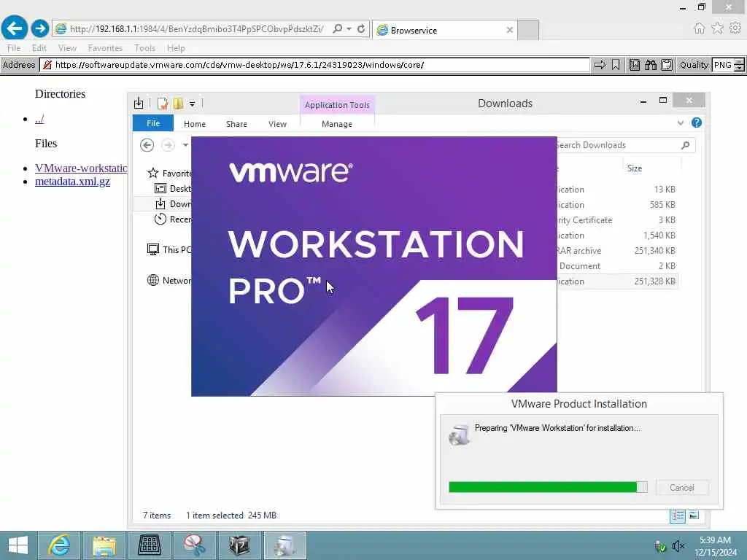Open the VMware-workstation file link
The width and height of the screenshot is (747, 560).
pyautogui.click(x=81, y=168)
